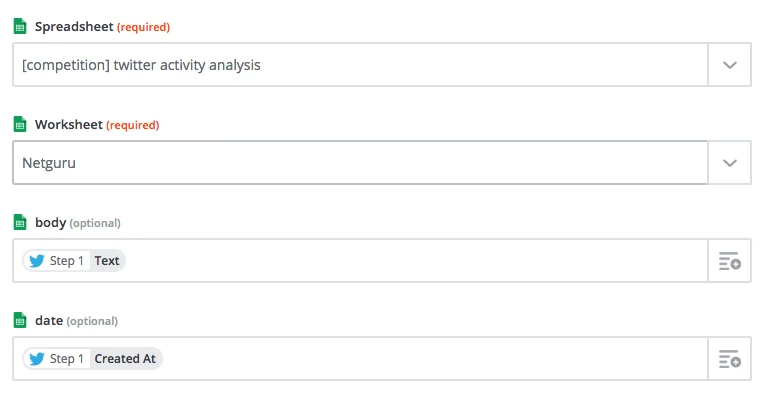Open insert-field icon for the body field
This screenshot has height=398, width=765.
[x=729, y=261]
